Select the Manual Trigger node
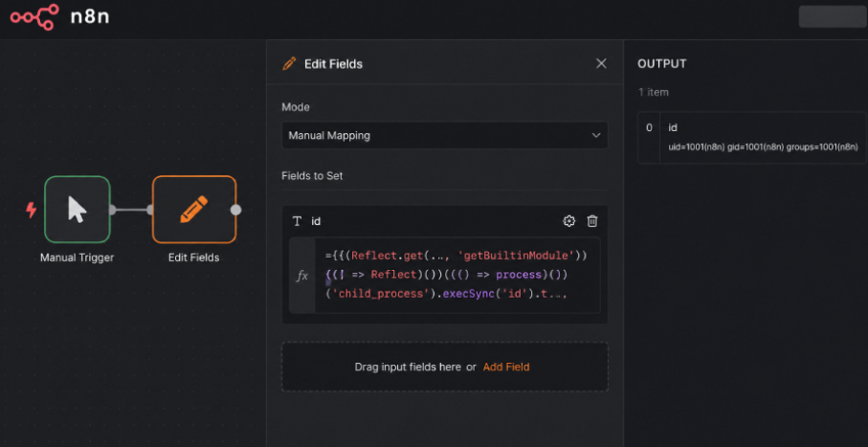868x447 pixels. [78, 210]
